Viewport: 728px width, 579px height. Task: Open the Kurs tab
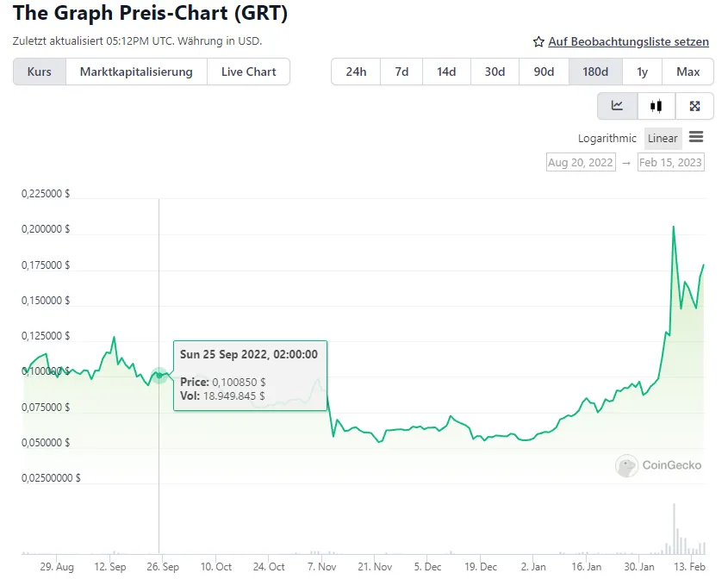point(40,72)
